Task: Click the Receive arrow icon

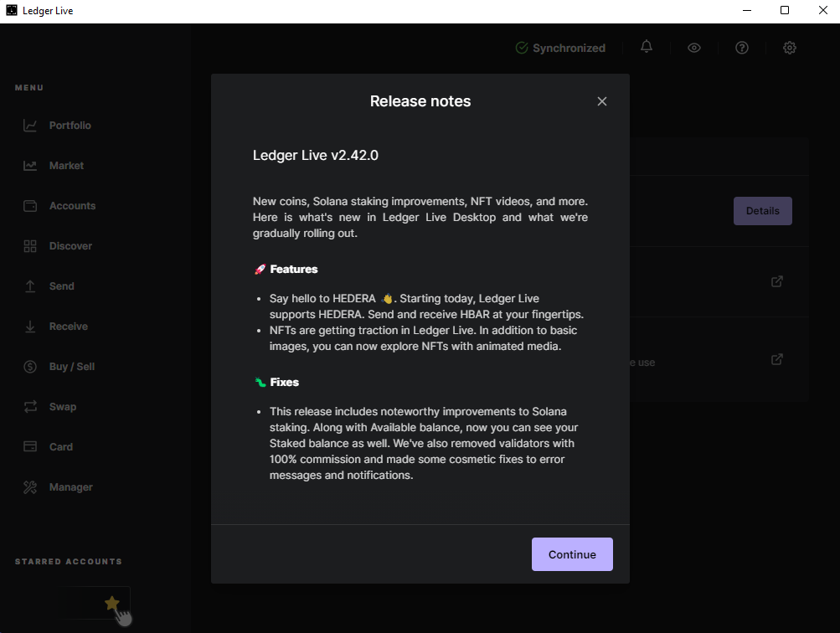Action: pos(30,327)
